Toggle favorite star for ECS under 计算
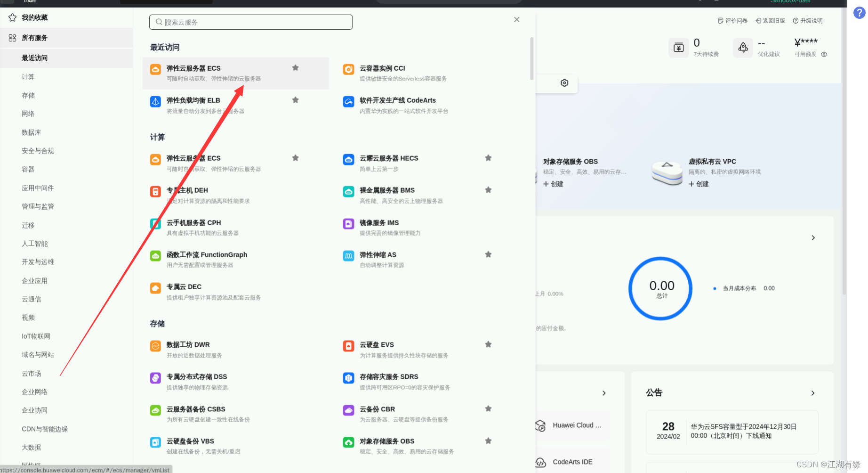The height and width of the screenshot is (473, 868). [296, 158]
